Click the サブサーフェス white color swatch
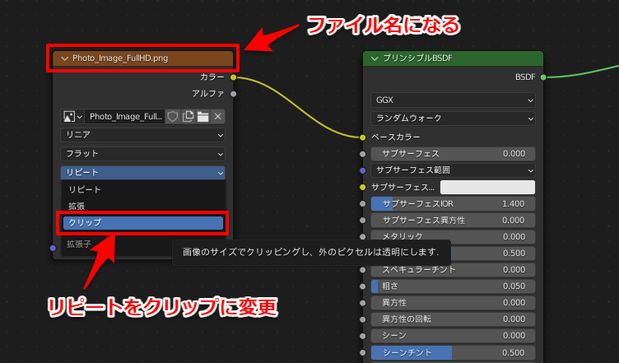 click(x=488, y=187)
